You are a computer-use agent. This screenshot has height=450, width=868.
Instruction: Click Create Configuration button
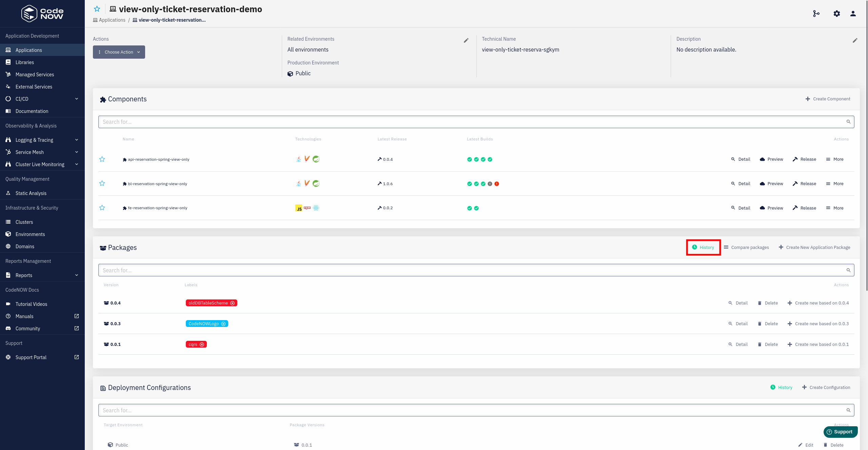coord(826,388)
